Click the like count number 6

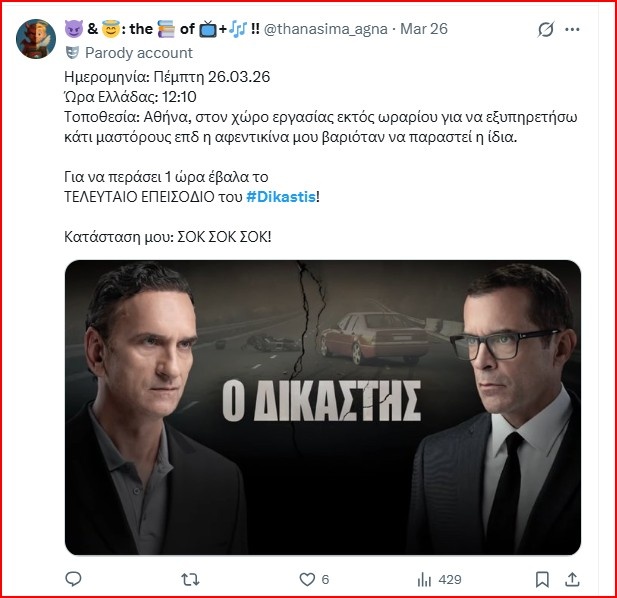click(x=325, y=579)
